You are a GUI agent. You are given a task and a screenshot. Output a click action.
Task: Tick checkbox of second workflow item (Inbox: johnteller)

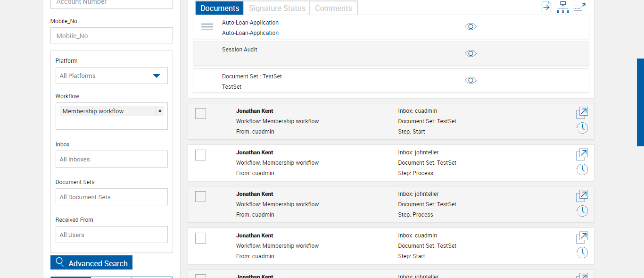pos(200,155)
